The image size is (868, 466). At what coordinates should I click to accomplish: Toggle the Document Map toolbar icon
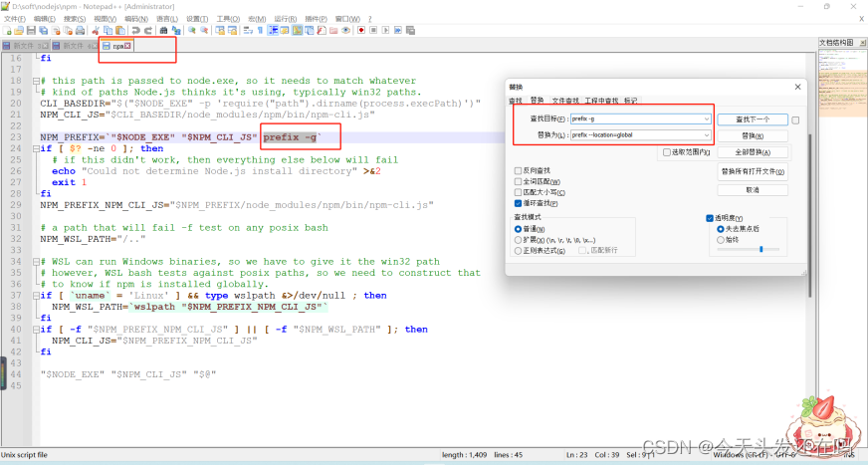coord(298,31)
